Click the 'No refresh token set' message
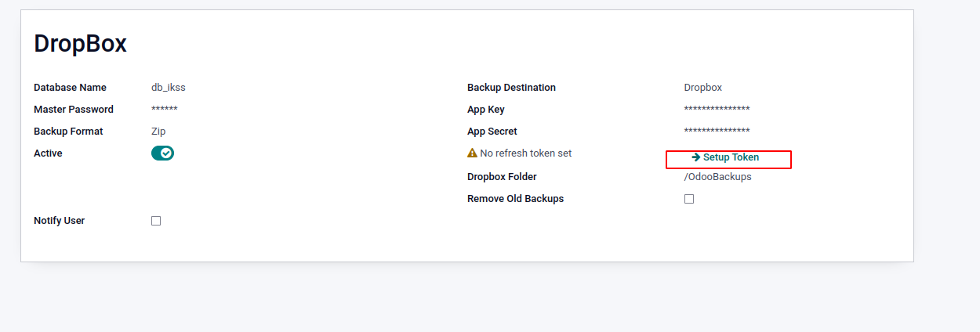This screenshot has width=980, height=332. (x=525, y=153)
